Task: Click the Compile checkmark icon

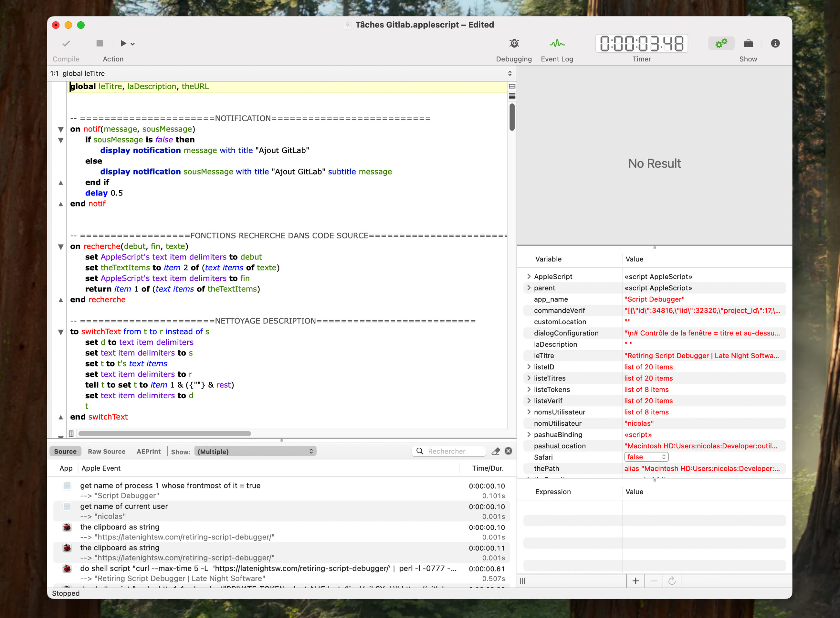Action: point(66,44)
